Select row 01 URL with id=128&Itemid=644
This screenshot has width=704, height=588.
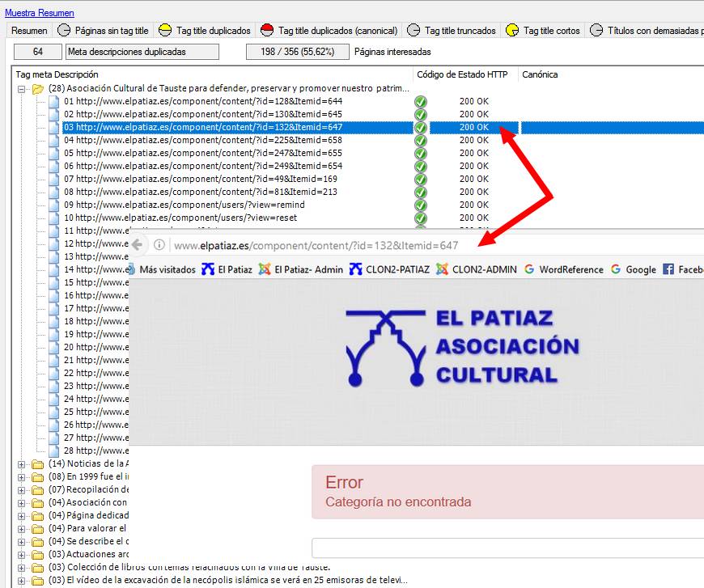(x=203, y=101)
